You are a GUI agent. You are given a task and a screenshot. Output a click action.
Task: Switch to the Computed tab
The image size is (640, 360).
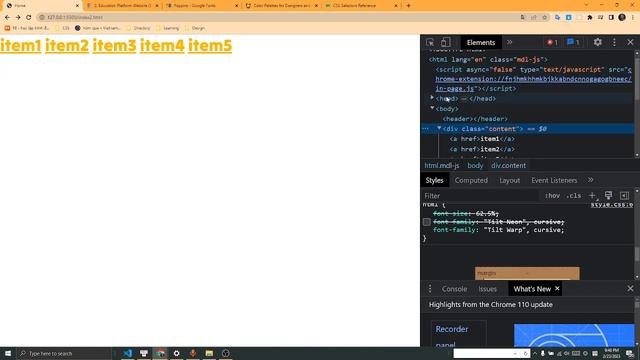click(x=471, y=180)
